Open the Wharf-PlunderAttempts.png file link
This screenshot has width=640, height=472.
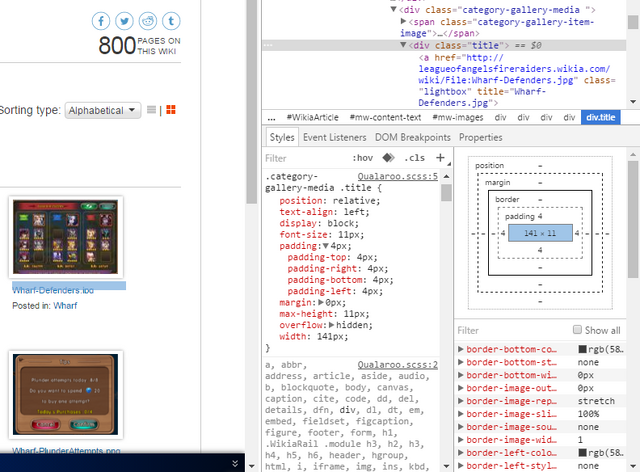pyautogui.click(x=66, y=451)
